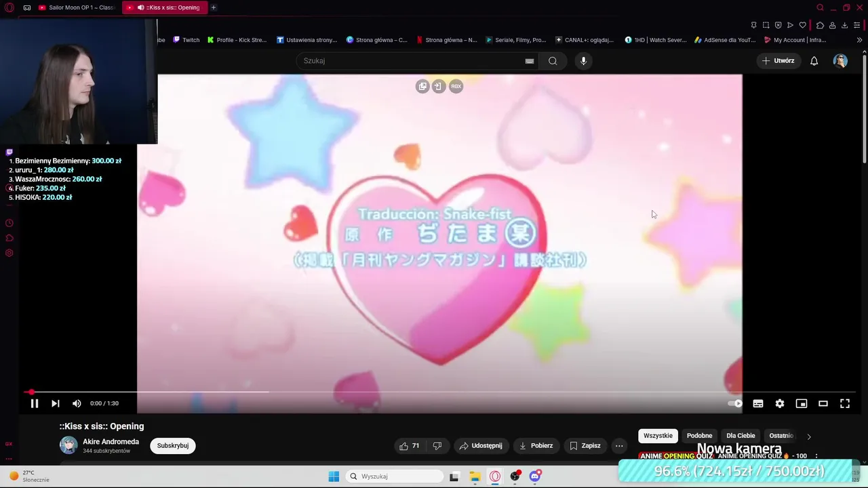Open Discord from the taskbar
Image resolution: width=868 pixels, height=488 pixels.
point(535,476)
